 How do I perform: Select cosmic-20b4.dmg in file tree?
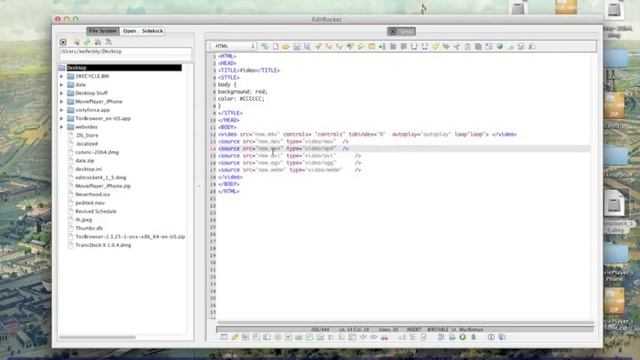coord(97,152)
